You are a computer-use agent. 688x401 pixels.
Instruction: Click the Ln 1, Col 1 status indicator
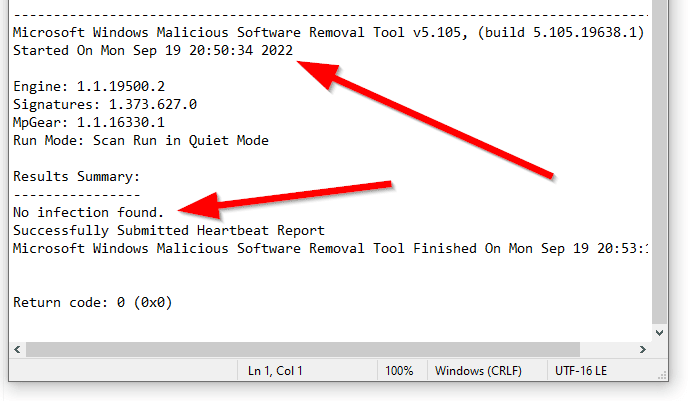tap(275, 371)
